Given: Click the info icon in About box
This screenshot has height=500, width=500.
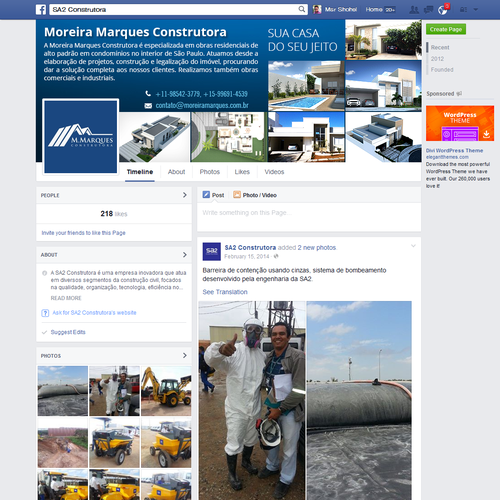Looking at the screenshot, I should 44,273.
